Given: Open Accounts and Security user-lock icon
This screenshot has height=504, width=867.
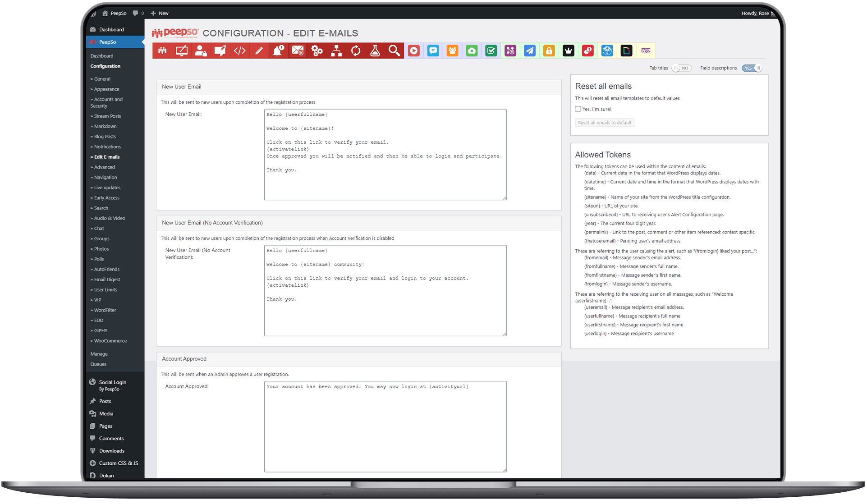Looking at the screenshot, I should 201,51.
